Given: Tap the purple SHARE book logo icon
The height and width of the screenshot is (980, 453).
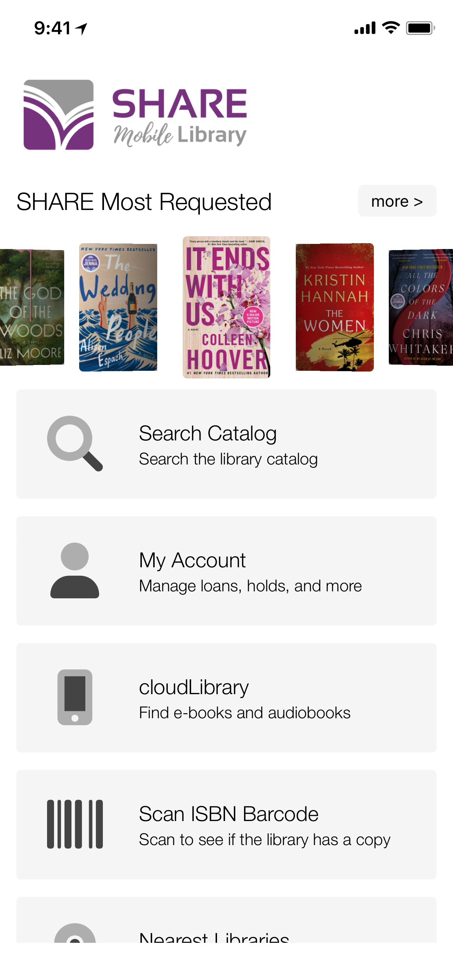Looking at the screenshot, I should click(59, 114).
